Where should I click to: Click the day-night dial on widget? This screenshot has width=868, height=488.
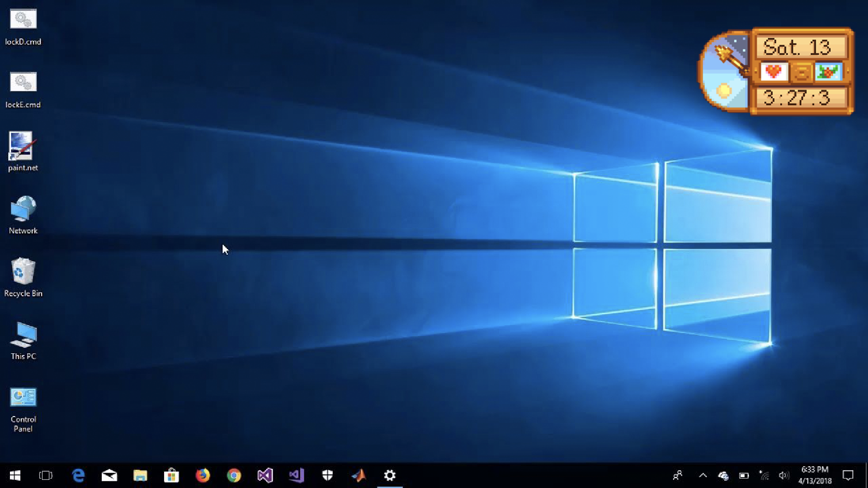click(x=724, y=71)
